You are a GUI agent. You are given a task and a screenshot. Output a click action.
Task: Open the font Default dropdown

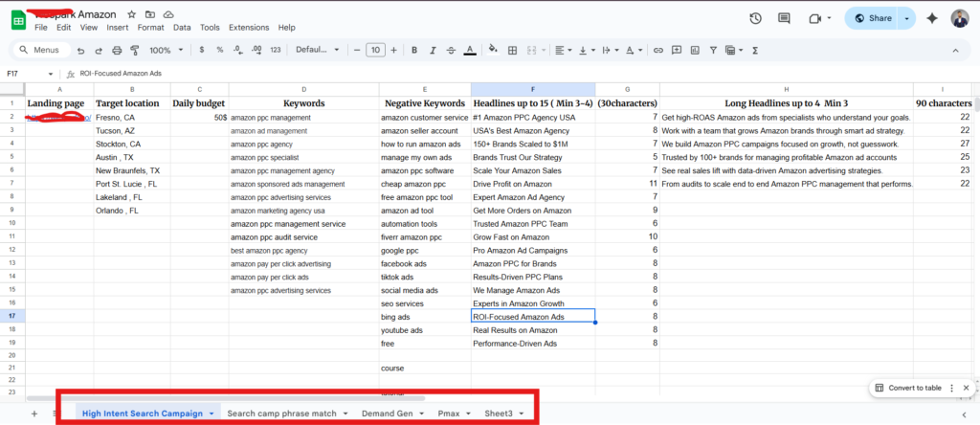316,50
